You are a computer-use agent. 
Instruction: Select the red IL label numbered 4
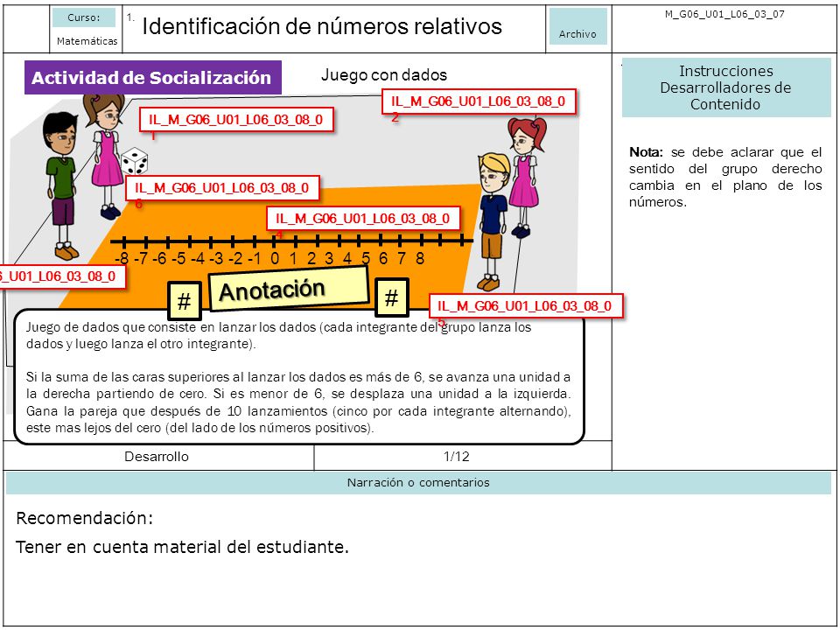pos(363,219)
